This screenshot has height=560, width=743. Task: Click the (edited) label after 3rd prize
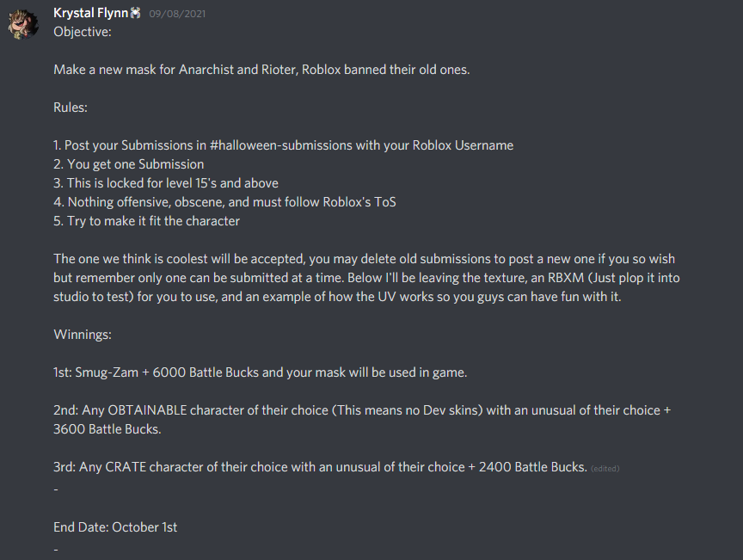pyautogui.click(x=605, y=469)
